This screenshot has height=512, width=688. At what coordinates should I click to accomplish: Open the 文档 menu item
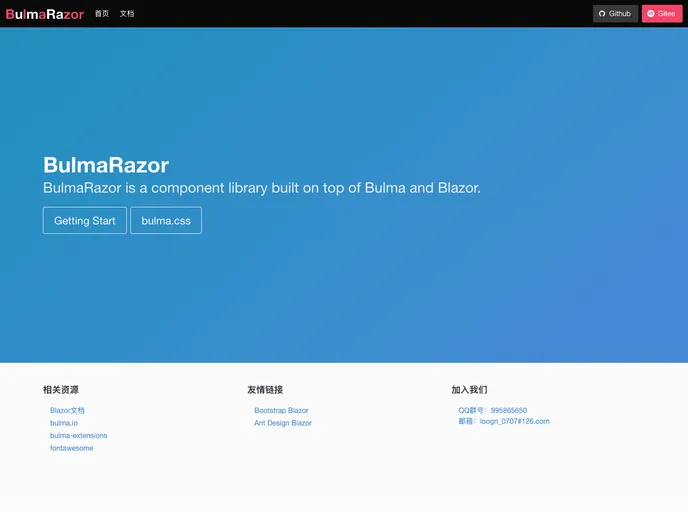click(127, 14)
